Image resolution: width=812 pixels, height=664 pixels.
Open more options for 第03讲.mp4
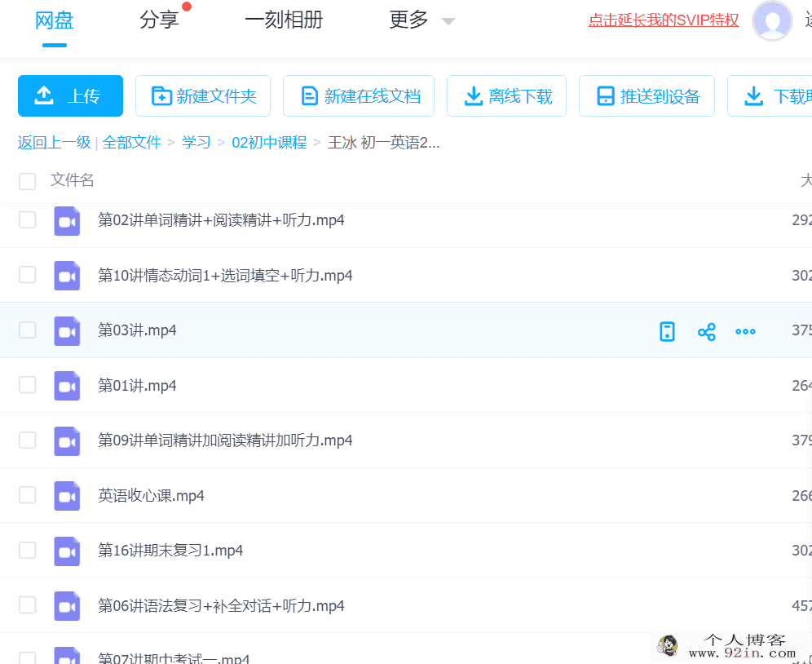coord(745,332)
